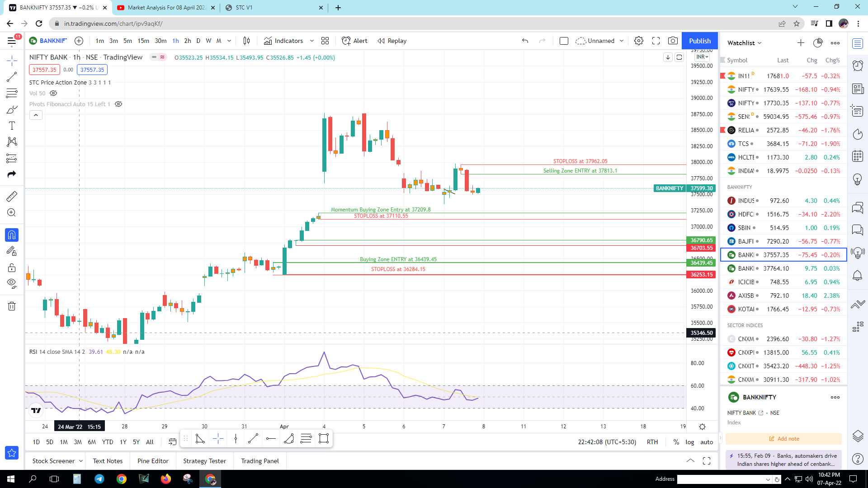Open the Pine Editor tab
The image size is (868, 488).
click(x=153, y=461)
